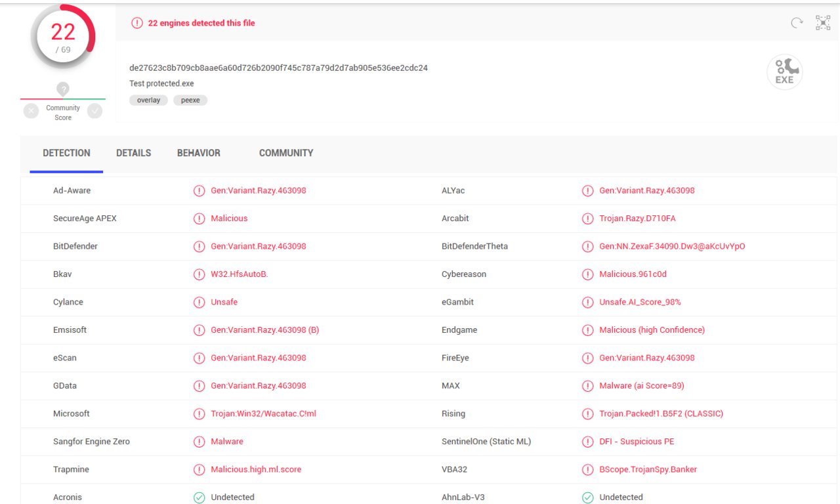Click the alert icon beside '22 engines detected'
This screenshot has height=504, width=840.
(x=137, y=23)
